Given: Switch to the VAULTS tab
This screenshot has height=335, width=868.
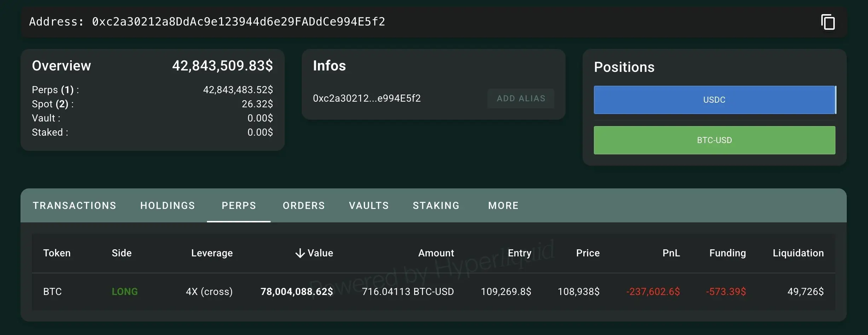Looking at the screenshot, I should pos(369,205).
